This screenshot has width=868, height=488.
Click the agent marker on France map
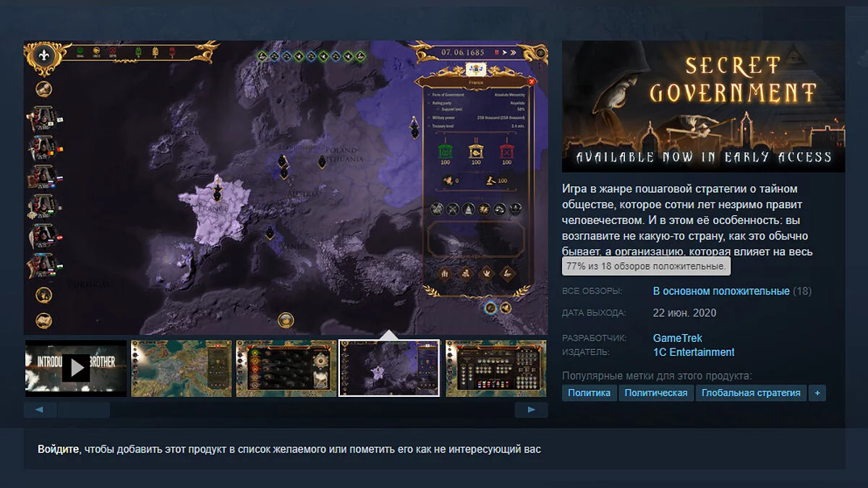[216, 190]
